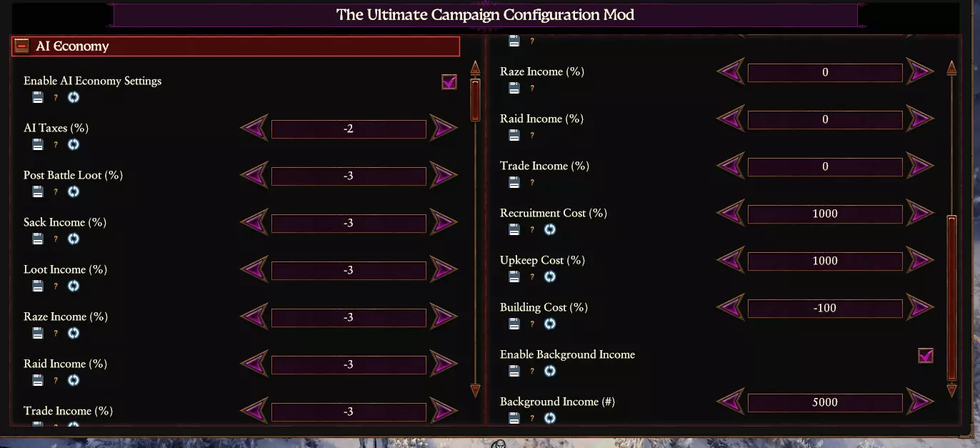Screen dimensions: 980x448
Task: Click the reset icon under Loot Income
Action: tap(74, 286)
